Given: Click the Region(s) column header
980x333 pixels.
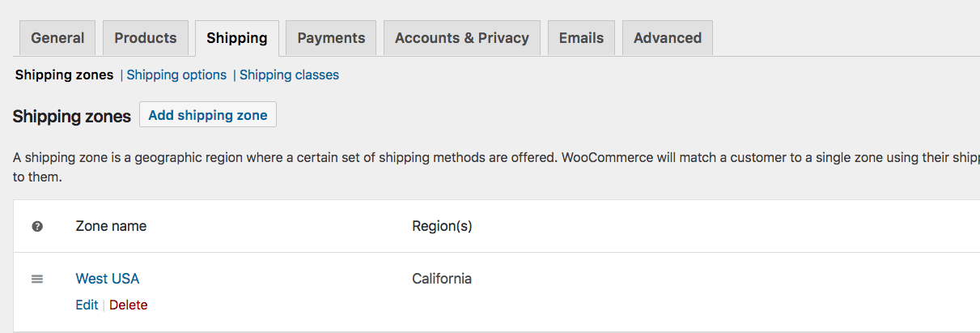Looking at the screenshot, I should click(442, 227).
